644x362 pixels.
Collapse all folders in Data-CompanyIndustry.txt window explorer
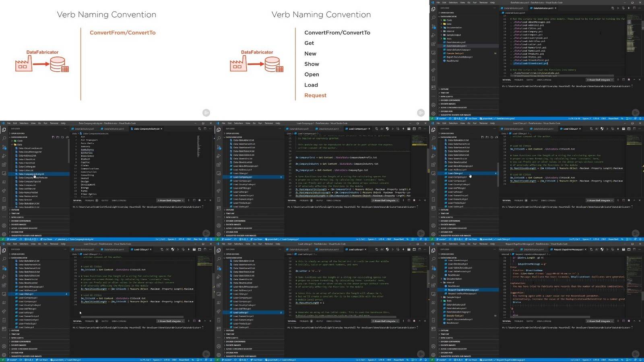pos(67,137)
